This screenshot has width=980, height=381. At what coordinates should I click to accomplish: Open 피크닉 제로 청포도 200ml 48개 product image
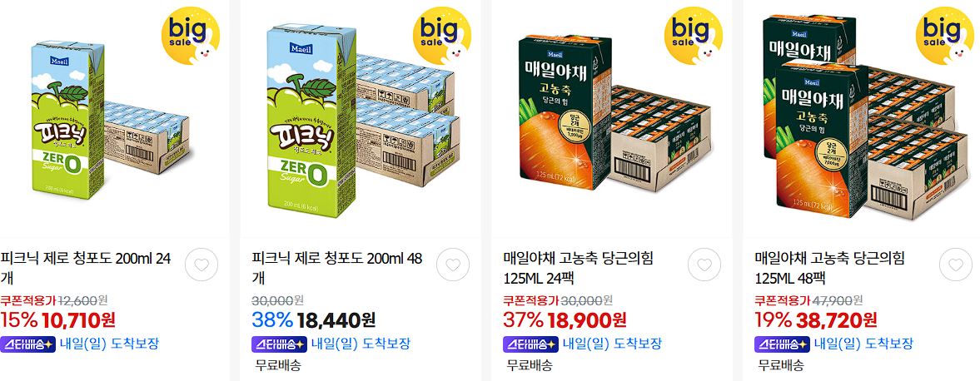pos(361,120)
